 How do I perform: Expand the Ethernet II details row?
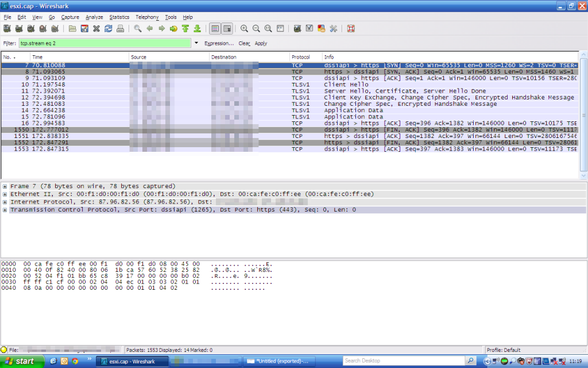5,194
